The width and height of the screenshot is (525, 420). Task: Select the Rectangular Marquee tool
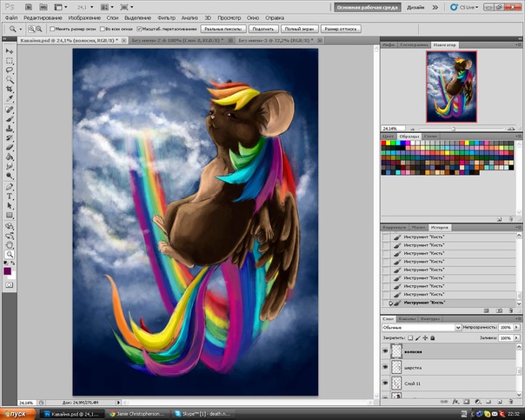pyautogui.click(x=10, y=61)
